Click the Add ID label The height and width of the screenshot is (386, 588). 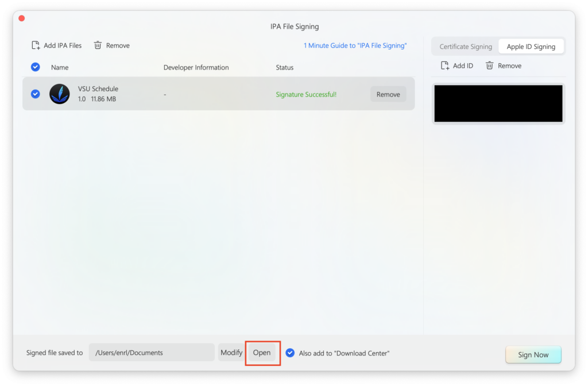[463, 65]
